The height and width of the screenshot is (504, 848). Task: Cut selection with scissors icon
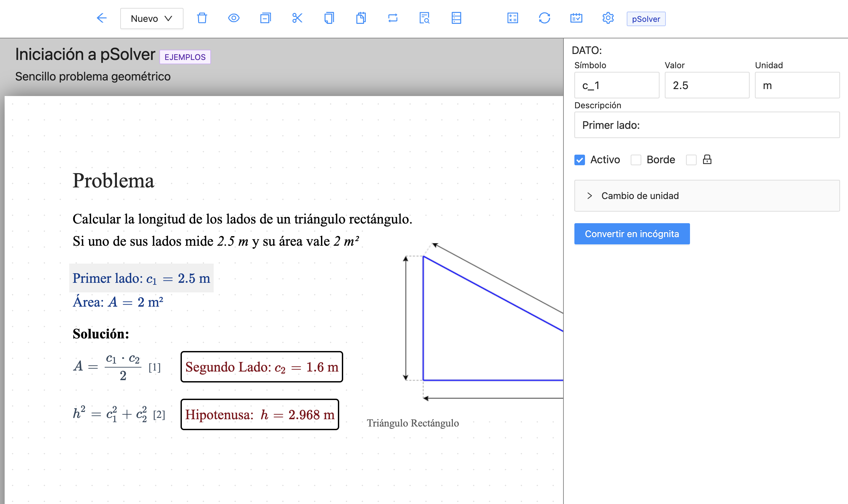point(297,18)
